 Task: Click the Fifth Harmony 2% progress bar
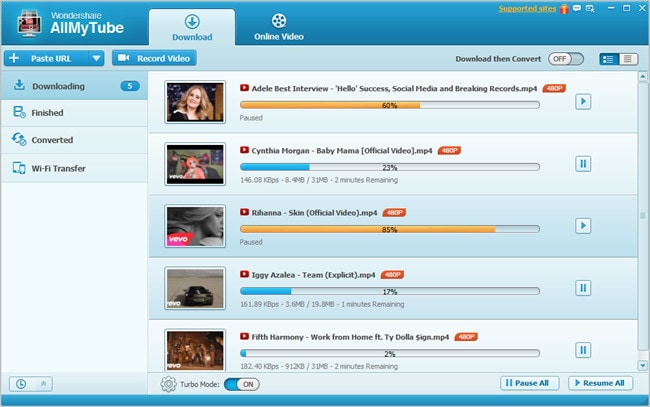point(390,354)
